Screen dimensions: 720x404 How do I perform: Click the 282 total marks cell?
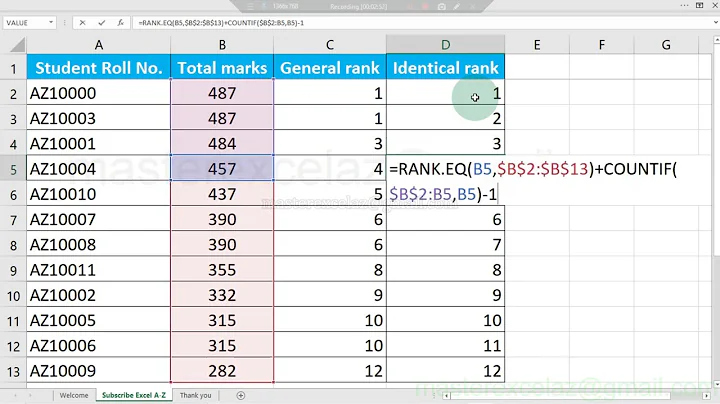click(222, 371)
